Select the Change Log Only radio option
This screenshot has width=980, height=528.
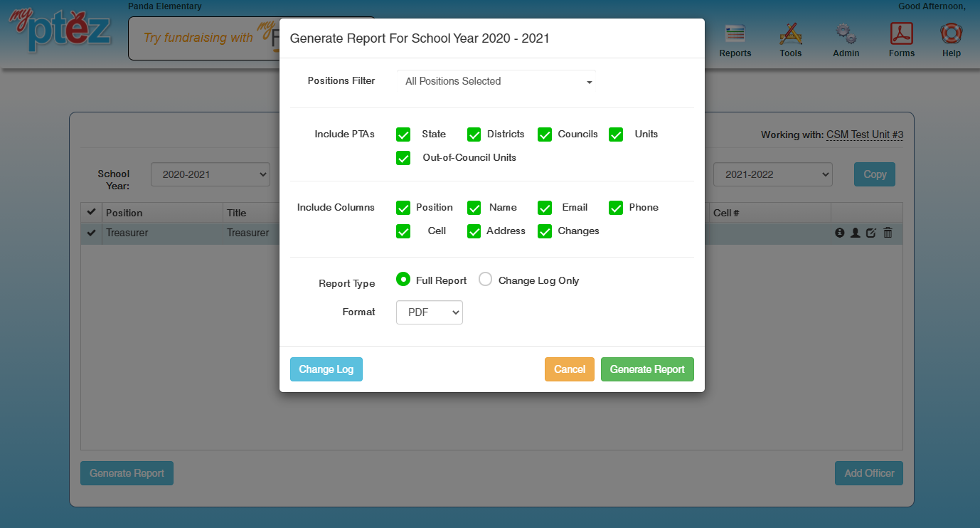click(485, 280)
